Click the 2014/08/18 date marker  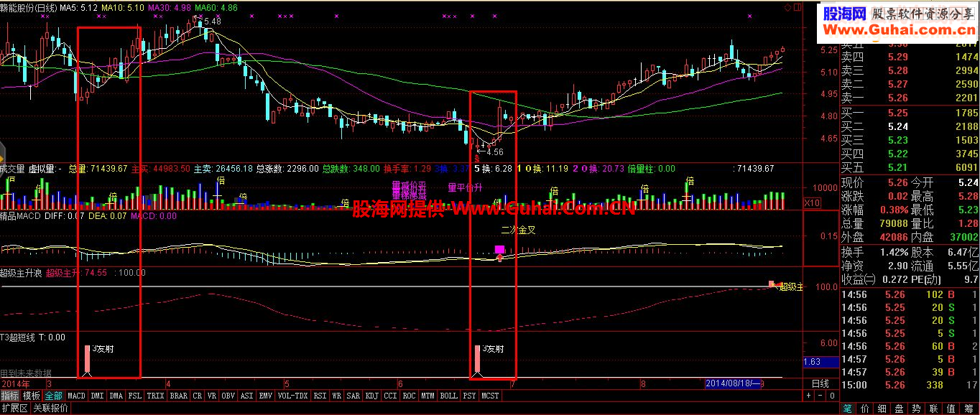pos(732,383)
